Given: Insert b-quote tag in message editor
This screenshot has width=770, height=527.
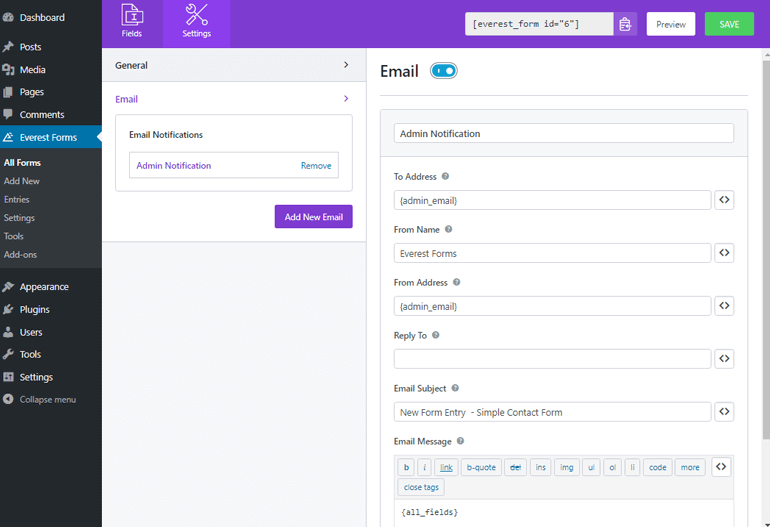Looking at the screenshot, I should click(481, 467).
